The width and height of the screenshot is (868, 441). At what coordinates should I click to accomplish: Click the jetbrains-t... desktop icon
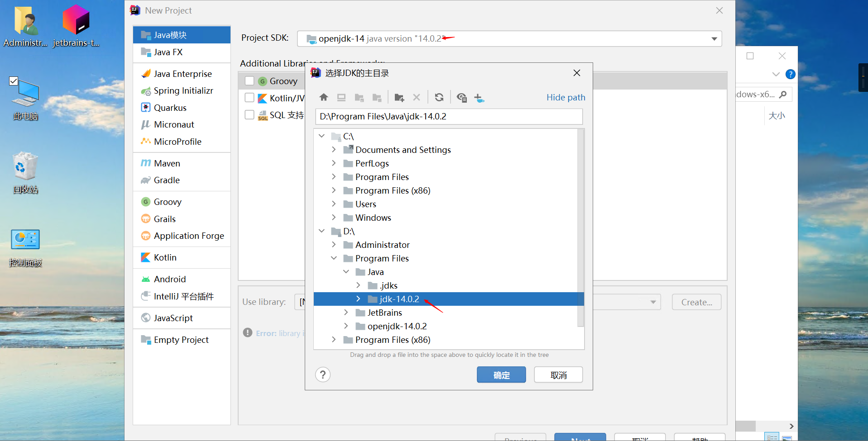(x=76, y=26)
